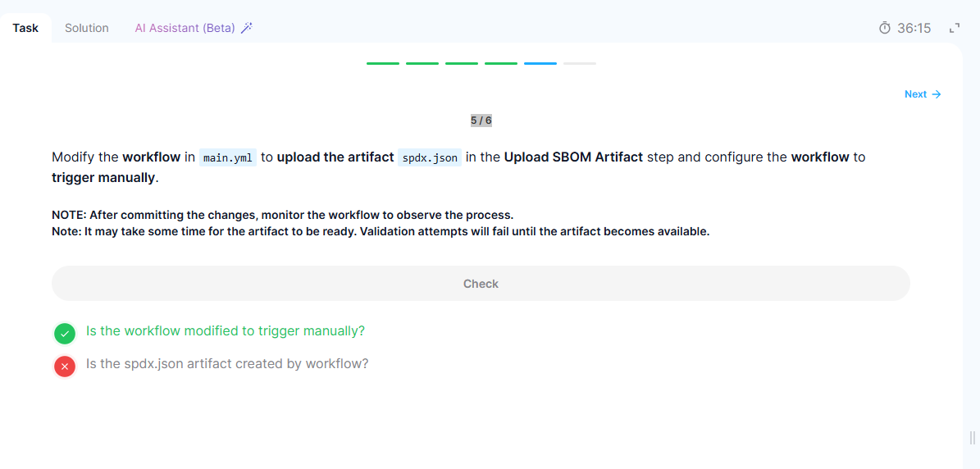This screenshot has height=469, width=980.
Task: Go to the gray sixth progress segment
Action: coord(580,63)
